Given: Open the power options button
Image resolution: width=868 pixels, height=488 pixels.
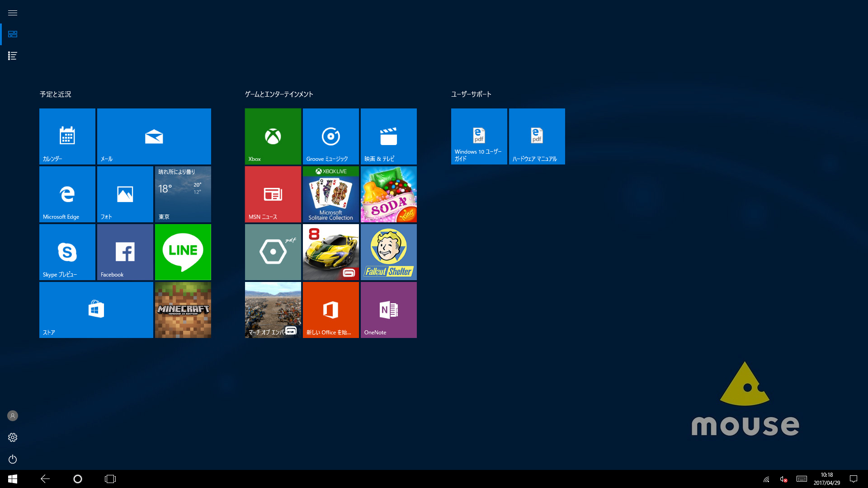Looking at the screenshot, I should [12, 459].
